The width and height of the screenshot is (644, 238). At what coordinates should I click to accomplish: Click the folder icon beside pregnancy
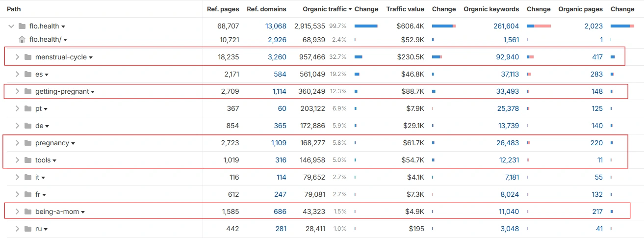click(x=27, y=143)
